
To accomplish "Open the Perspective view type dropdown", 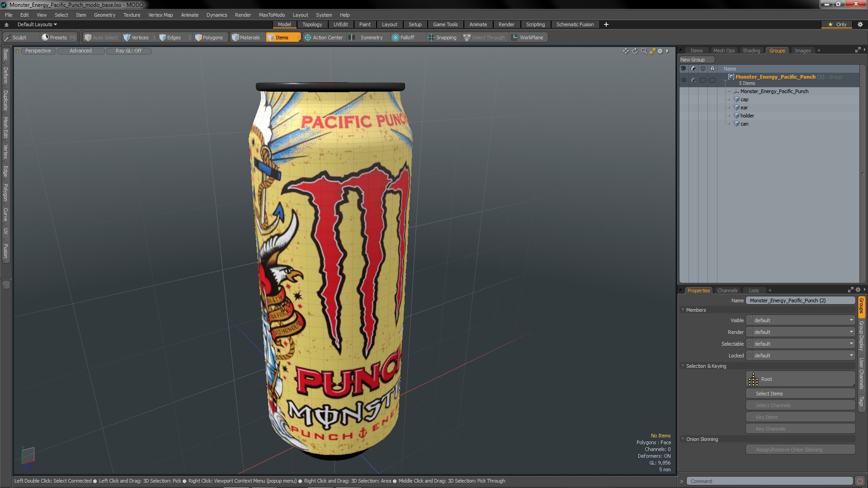I will click(38, 51).
